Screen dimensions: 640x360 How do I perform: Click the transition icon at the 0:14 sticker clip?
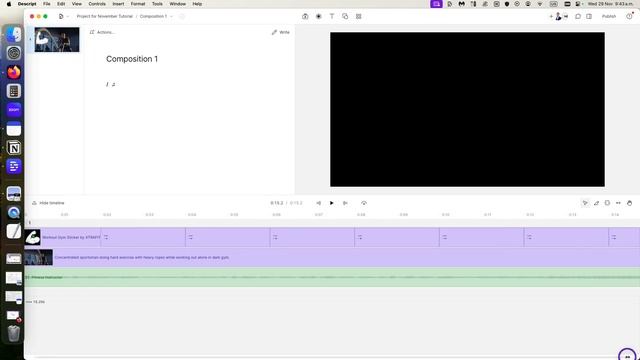(614, 237)
